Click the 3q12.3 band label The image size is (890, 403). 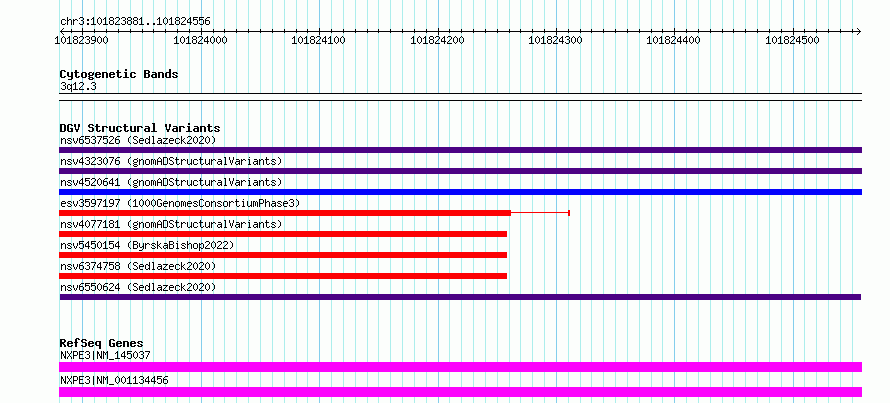click(x=78, y=87)
